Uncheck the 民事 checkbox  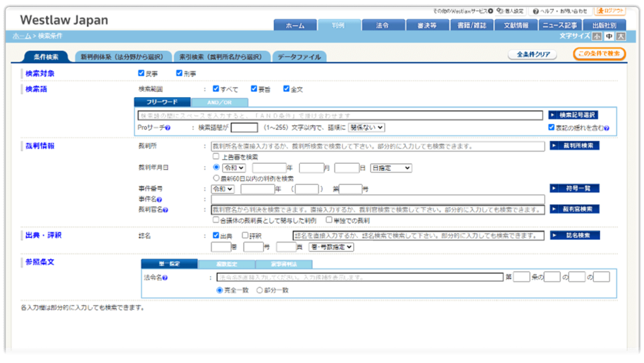click(x=141, y=74)
